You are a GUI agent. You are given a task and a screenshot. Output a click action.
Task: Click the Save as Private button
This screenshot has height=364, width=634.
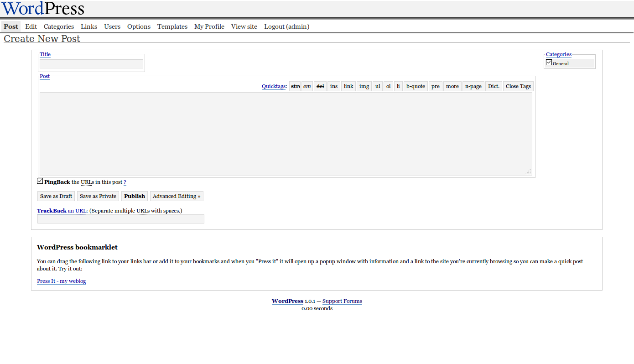pyautogui.click(x=98, y=196)
